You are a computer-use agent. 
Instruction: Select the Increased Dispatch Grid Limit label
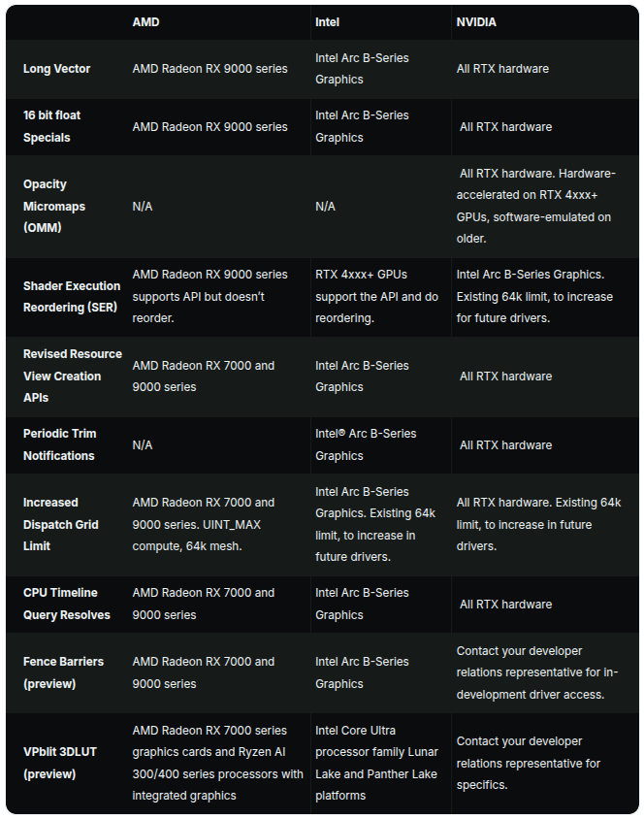[x=63, y=524]
